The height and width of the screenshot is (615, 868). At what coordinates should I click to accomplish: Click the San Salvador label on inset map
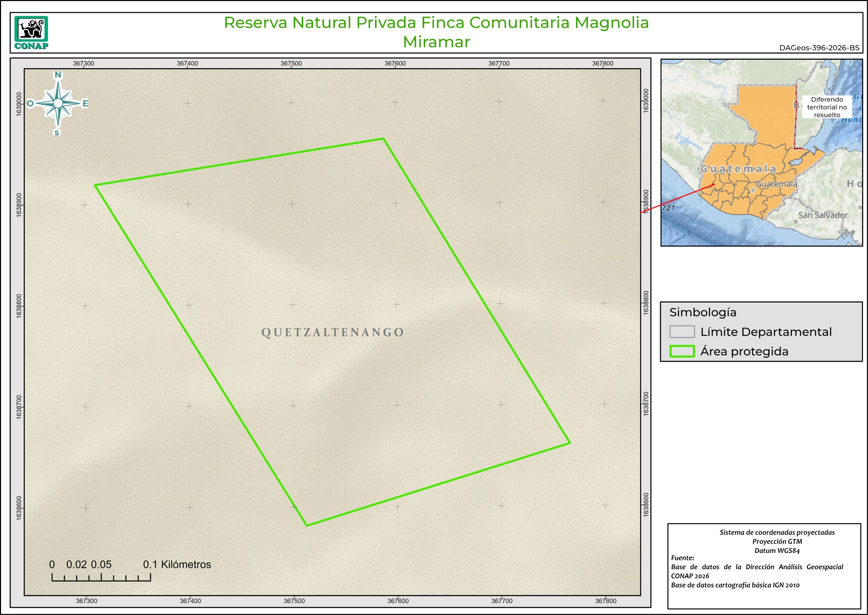coord(823,215)
